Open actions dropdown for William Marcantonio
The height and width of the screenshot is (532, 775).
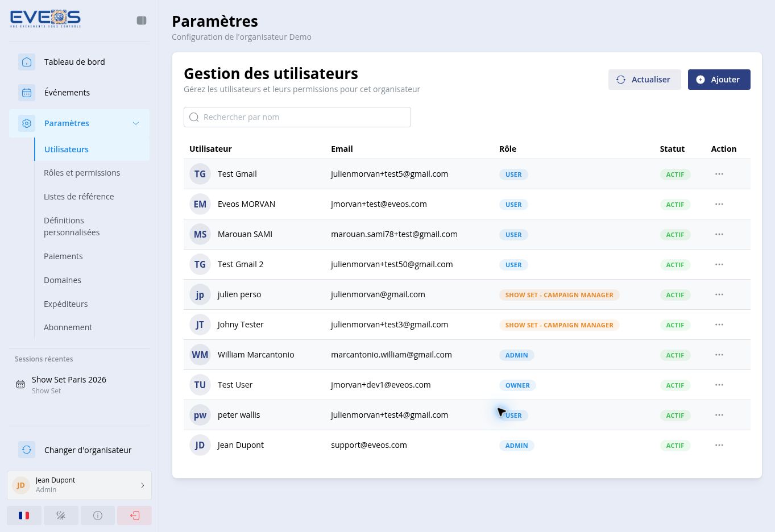[719, 355]
